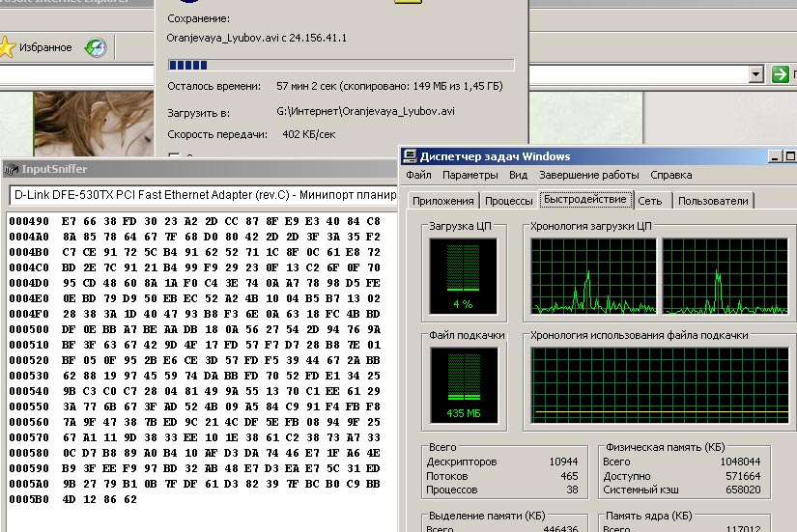
Task: Select the Сеть tab
Action: [650, 201]
